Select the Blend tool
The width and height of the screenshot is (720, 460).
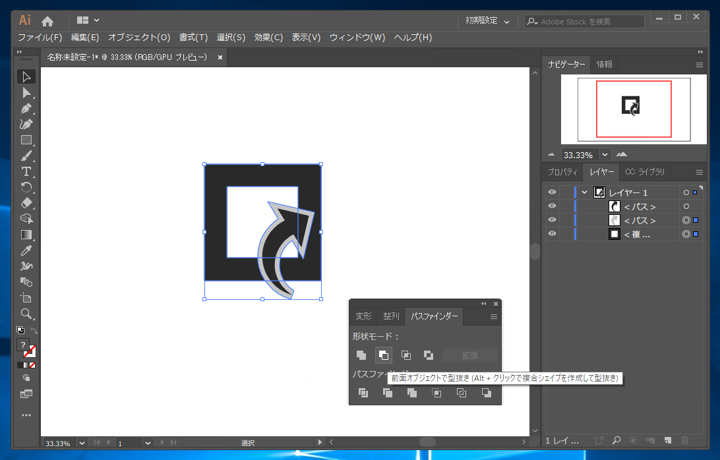[26, 282]
